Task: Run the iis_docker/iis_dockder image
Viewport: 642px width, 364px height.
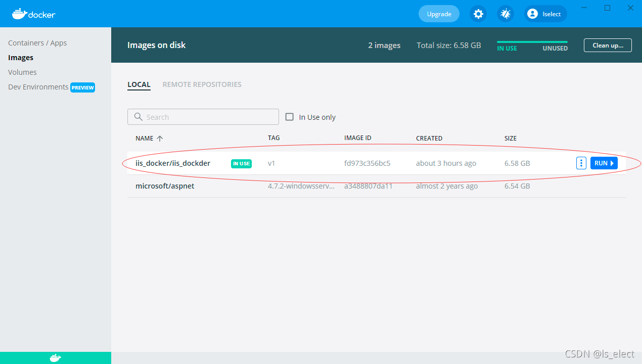Action: point(604,163)
